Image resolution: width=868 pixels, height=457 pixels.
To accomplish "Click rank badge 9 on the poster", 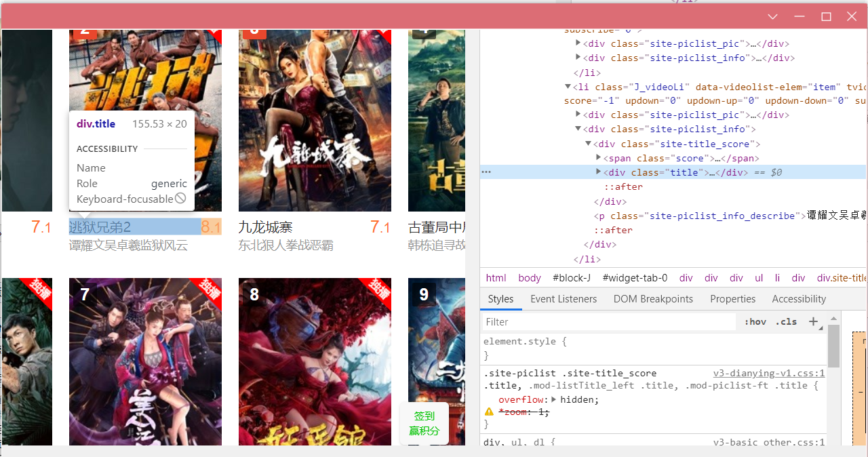I will tap(424, 294).
